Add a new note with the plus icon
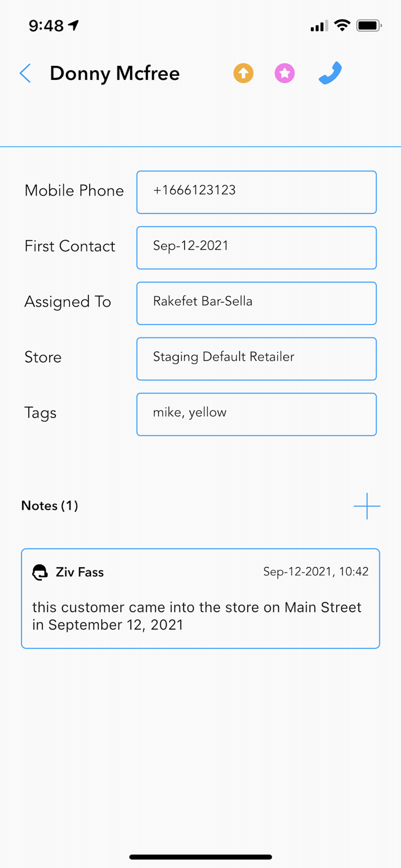Screen dimensions: 401x868 click(367, 506)
